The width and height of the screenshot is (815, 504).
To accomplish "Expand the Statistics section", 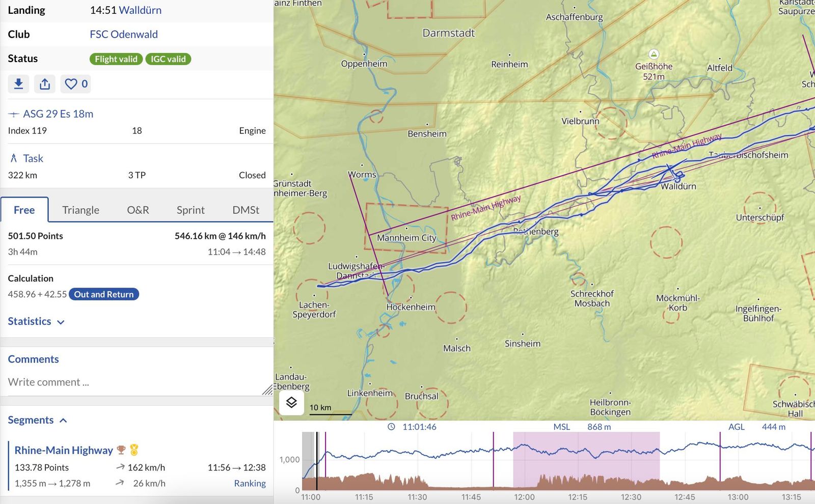I will 36,321.
